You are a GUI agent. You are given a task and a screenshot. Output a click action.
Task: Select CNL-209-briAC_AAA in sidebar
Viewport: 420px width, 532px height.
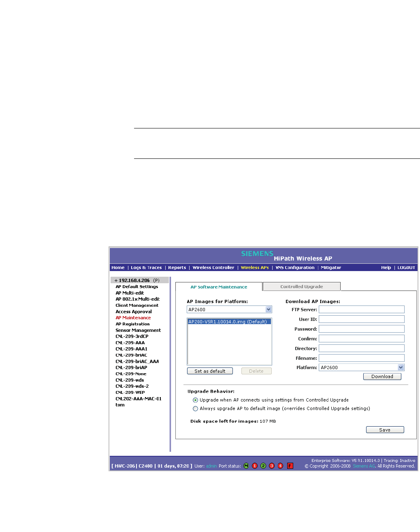click(x=137, y=361)
